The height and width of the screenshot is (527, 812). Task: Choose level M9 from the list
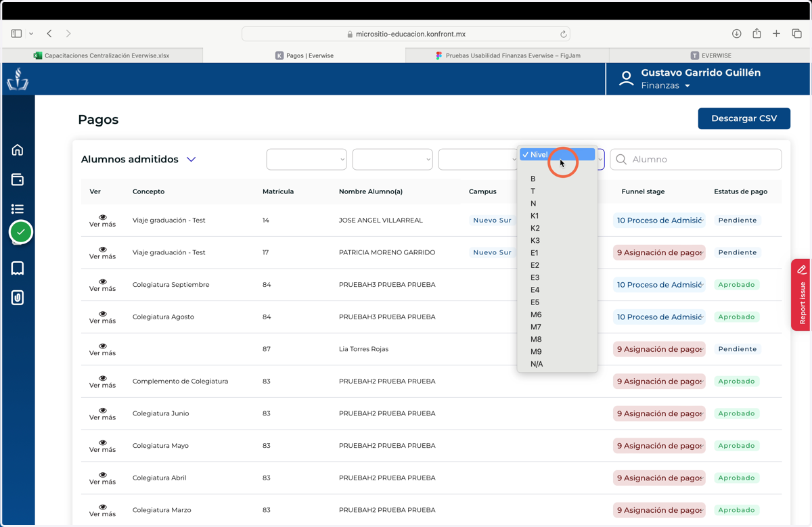[558, 352]
